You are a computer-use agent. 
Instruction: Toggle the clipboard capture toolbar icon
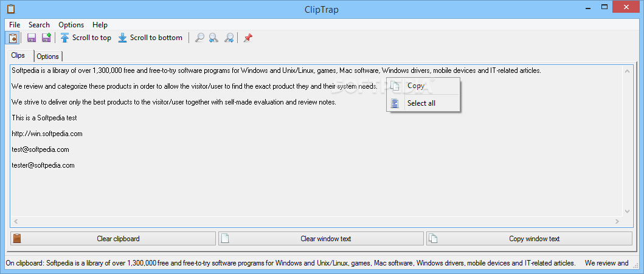[13, 38]
